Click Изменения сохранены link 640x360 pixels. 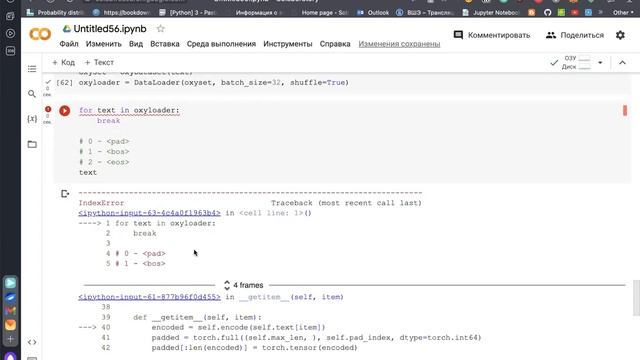[399, 44]
